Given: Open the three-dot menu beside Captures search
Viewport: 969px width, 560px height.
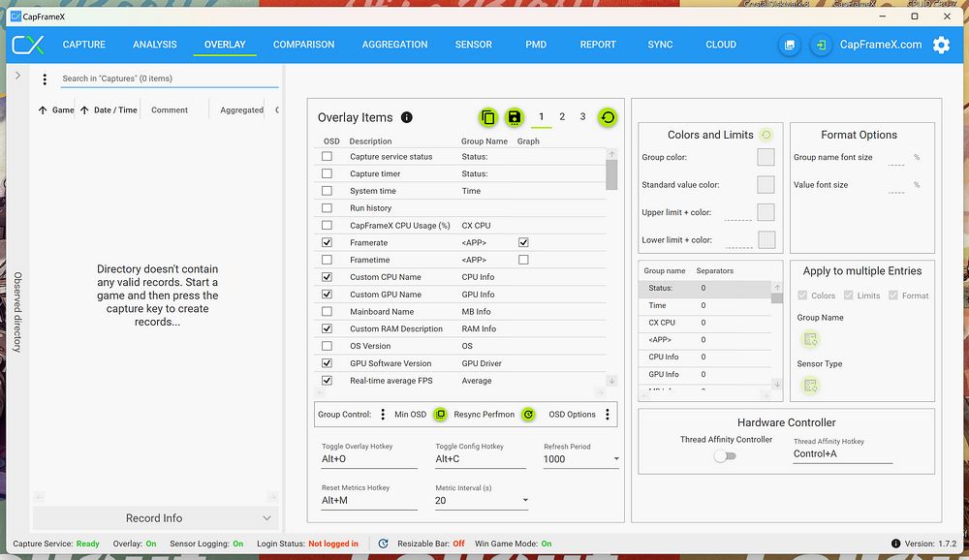Looking at the screenshot, I should (45, 79).
